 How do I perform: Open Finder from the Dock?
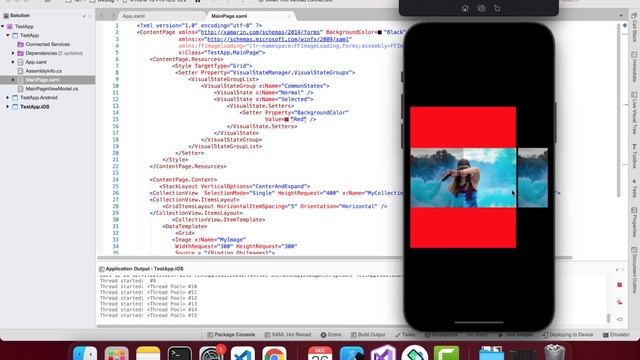[85, 353]
